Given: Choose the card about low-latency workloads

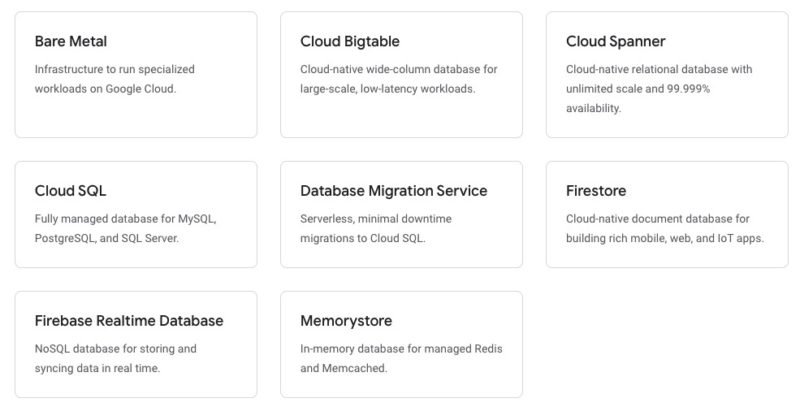Looking at the screenshot, I should (x=401, y=74).
